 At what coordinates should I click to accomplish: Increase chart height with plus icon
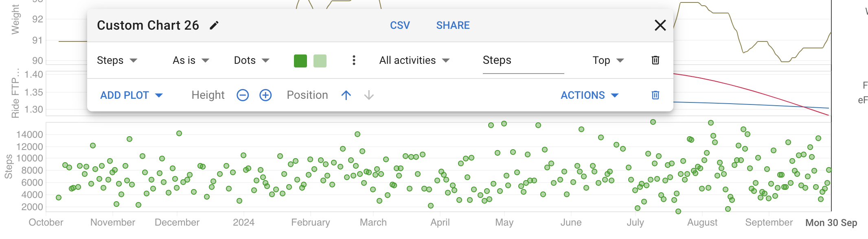pyautogui.click(x=265, y=95)
